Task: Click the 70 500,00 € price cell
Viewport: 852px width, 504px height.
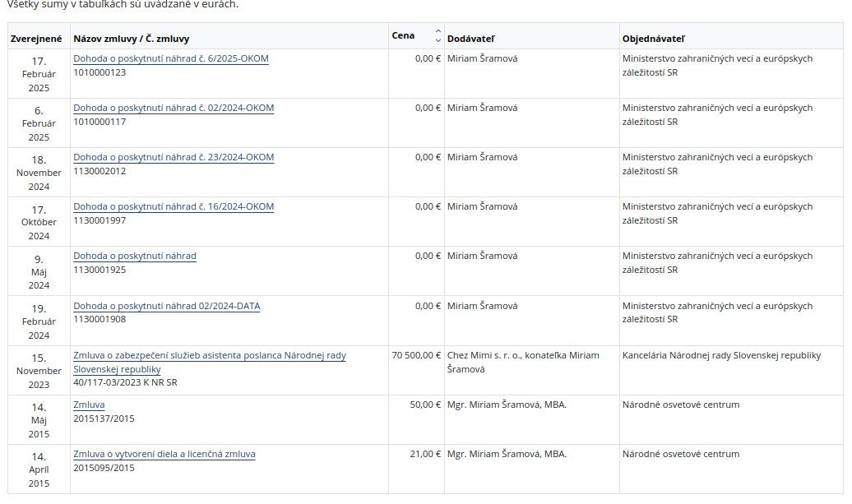Action: click(416, 356)
